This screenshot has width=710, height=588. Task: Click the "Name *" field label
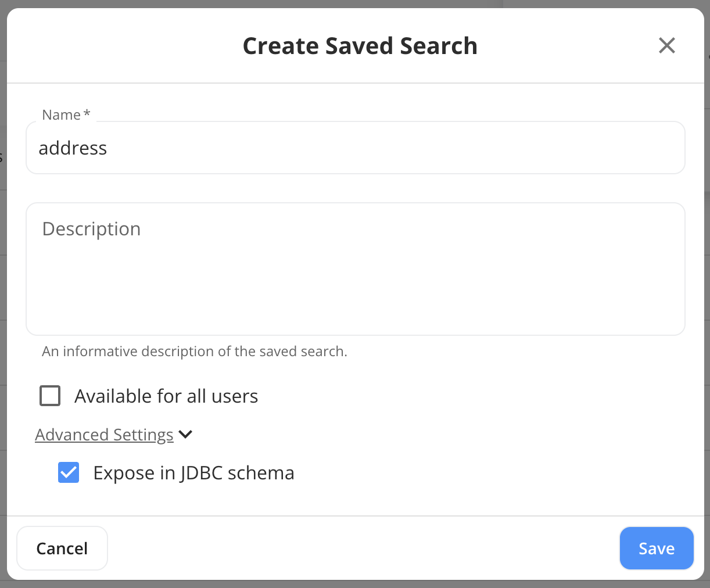click(61, 115)
